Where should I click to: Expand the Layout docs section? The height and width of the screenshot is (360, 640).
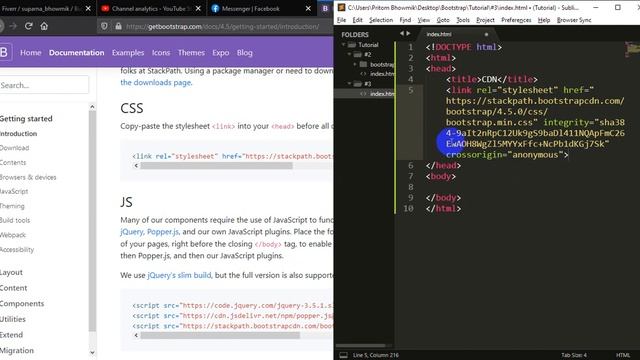coord(11,272)
